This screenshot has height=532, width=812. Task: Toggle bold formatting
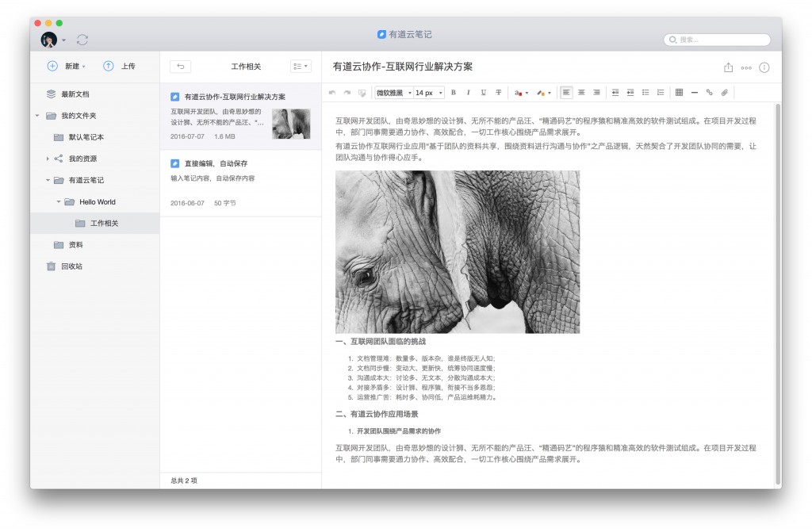(453, 93)
